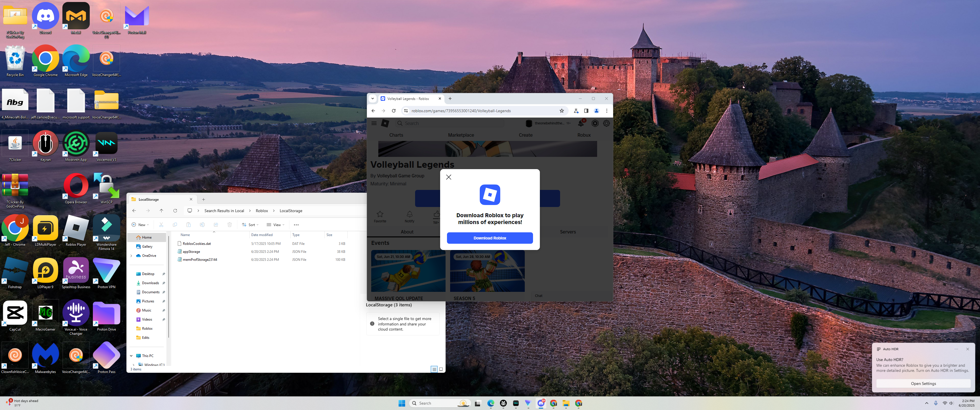Open a new Chrome tab
980x410 pixels.
450,99
